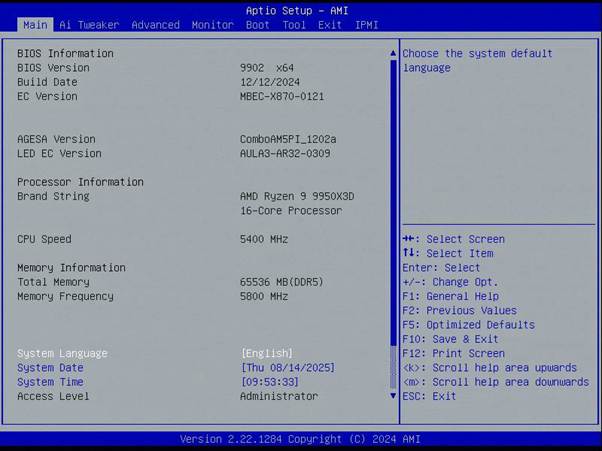Click the Administrator access level value
Image resolution: width=602 pixels, height=451 pixels.
point(279,396)
